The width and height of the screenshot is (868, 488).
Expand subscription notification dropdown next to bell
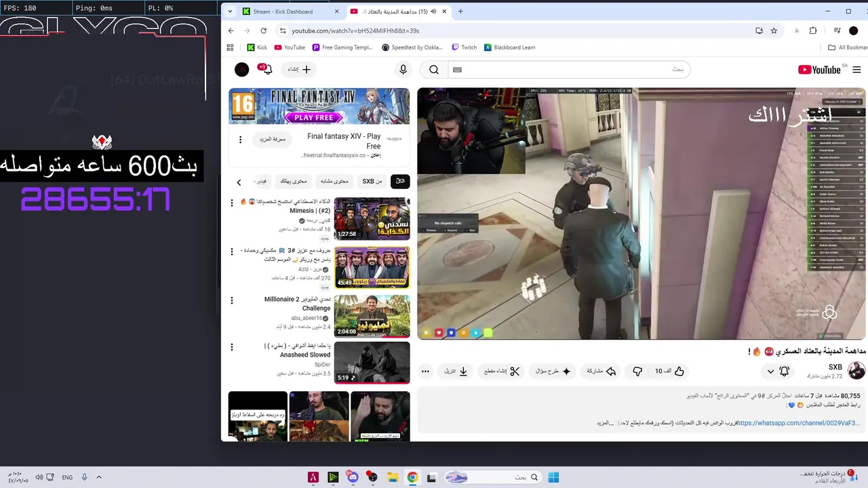[770, 371]
